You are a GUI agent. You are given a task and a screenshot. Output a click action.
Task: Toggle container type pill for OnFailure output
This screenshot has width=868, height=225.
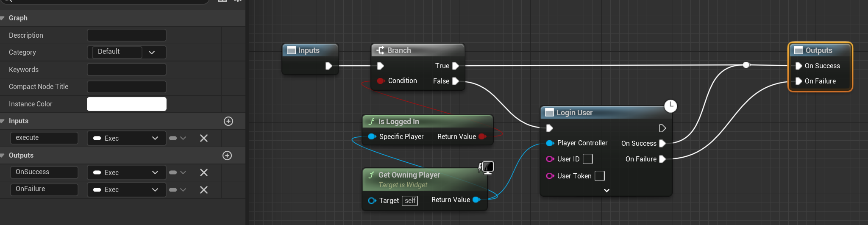pos(173,190)
